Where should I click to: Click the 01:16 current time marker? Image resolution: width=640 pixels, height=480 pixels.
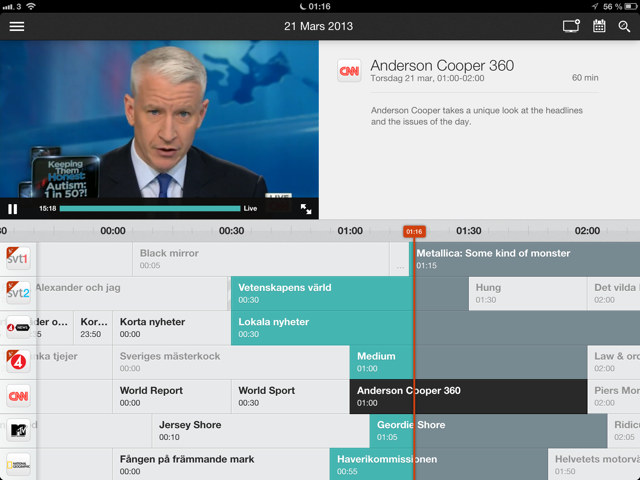point(414,231)
